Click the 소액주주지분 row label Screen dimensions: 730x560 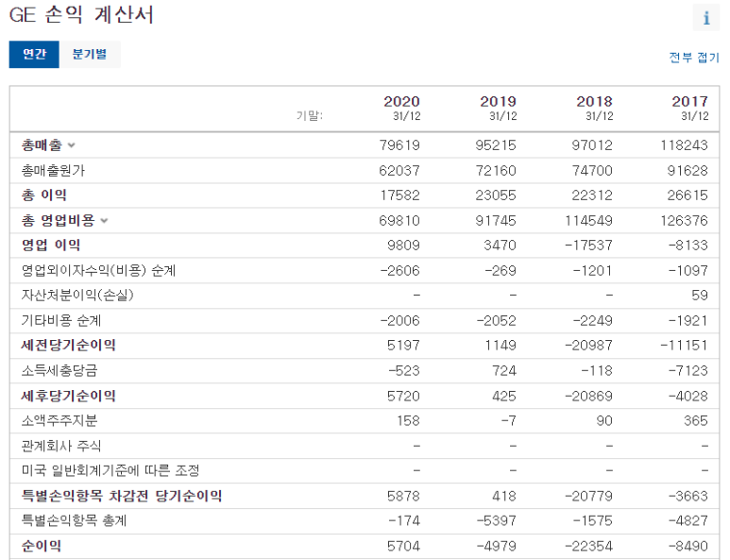pos(59,421)
